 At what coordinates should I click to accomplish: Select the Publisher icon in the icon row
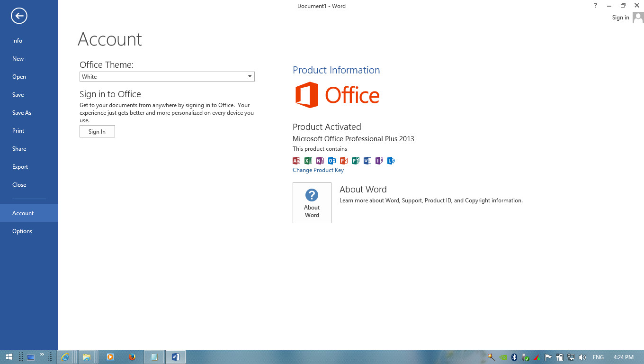point(356,161)
